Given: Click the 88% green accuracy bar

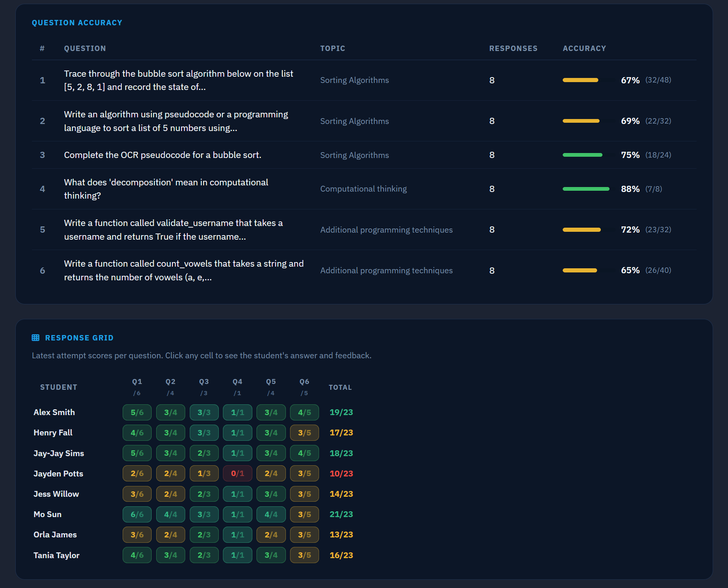Looking at the screenshot, I should coord(585,189).
